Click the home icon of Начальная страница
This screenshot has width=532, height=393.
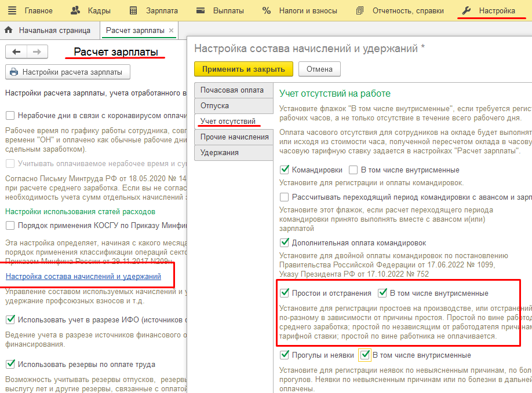[9, 30]
